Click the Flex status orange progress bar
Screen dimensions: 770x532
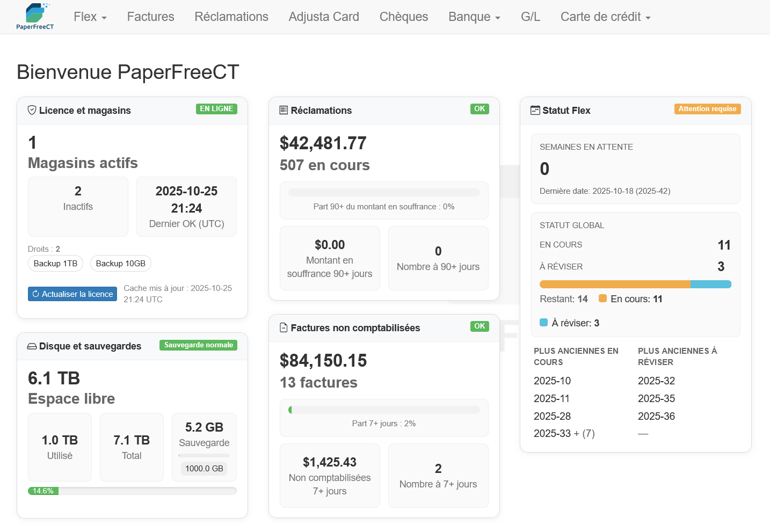[614, 285]
